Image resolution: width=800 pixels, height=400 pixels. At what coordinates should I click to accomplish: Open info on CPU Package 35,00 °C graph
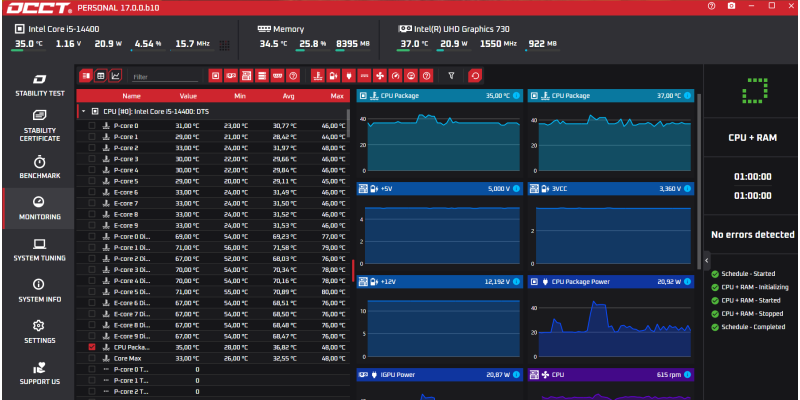pos(516,95)
